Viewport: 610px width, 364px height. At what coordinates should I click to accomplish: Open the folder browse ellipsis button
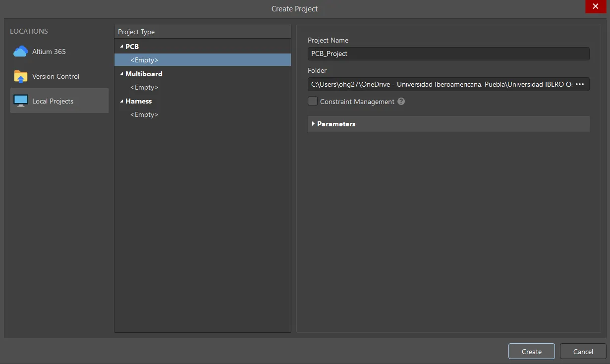pyautogui.click(x=580, y=84)
